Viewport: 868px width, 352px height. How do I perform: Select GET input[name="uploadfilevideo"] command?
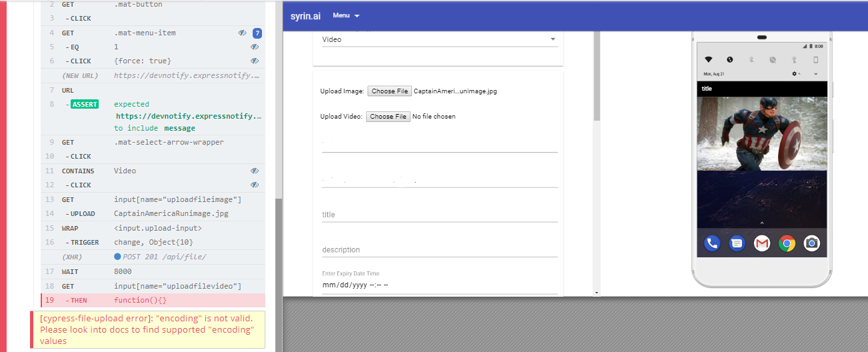[153, 285]
